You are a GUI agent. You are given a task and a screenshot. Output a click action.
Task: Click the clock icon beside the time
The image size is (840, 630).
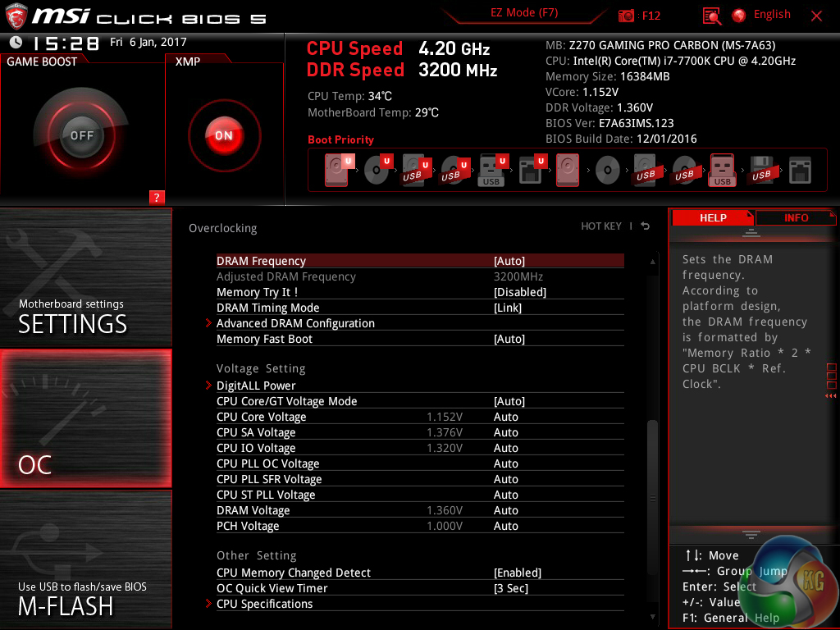point(16,42)
